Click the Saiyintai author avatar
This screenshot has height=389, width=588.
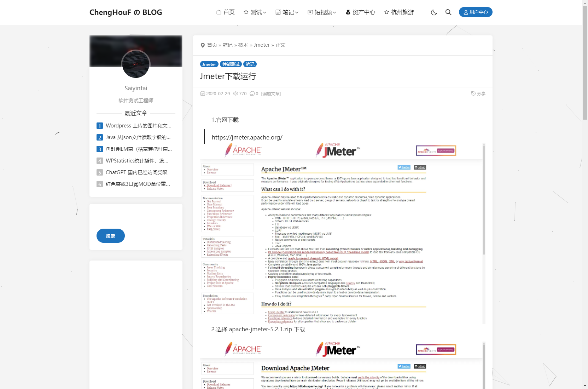[x=136, y=64]
